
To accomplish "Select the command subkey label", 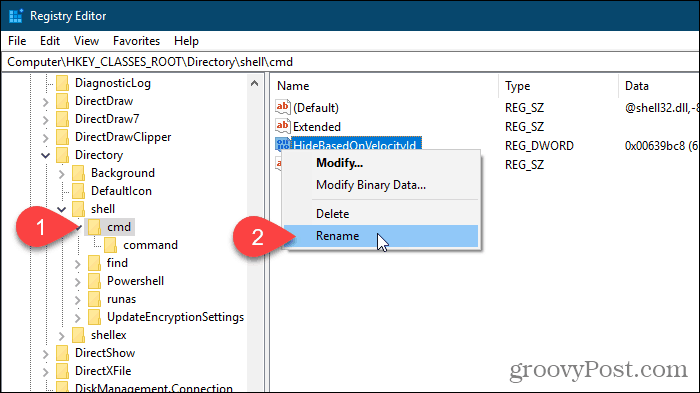I will pos(150,245).
